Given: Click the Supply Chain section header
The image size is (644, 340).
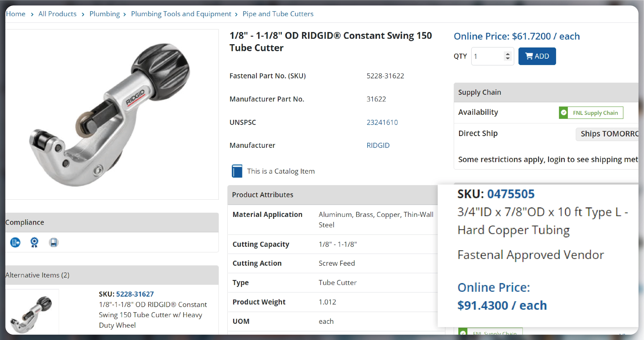Looking at the screenshot, I should (546, 92).
